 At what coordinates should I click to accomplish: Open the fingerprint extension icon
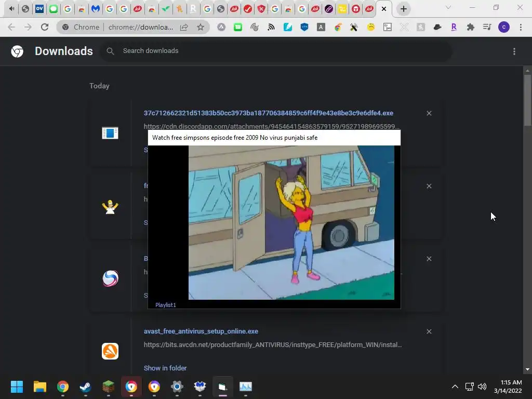255,27
